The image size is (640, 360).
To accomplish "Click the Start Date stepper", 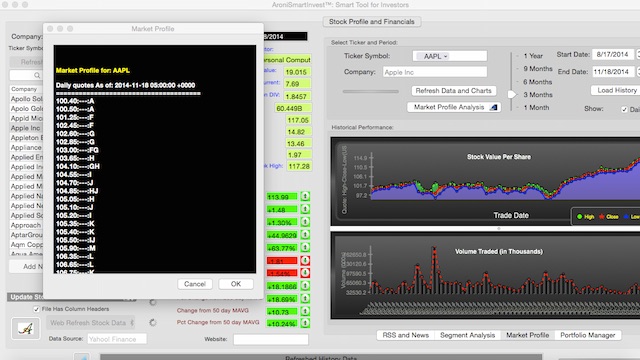I will (x=638, y=54).
